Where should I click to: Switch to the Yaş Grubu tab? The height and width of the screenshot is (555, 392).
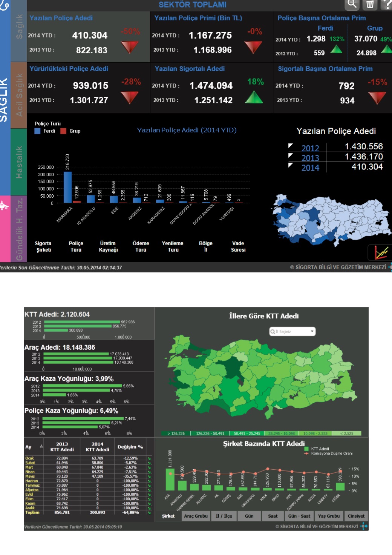pyautogui.click(x=329, y=516)
